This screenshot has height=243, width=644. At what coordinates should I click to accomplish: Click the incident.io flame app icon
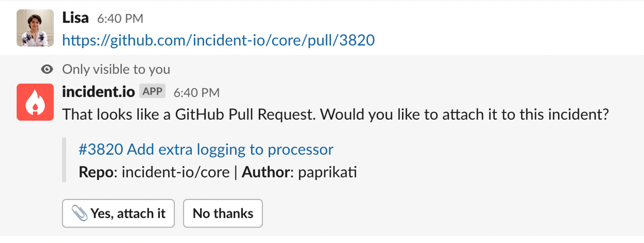click(35, 102)
